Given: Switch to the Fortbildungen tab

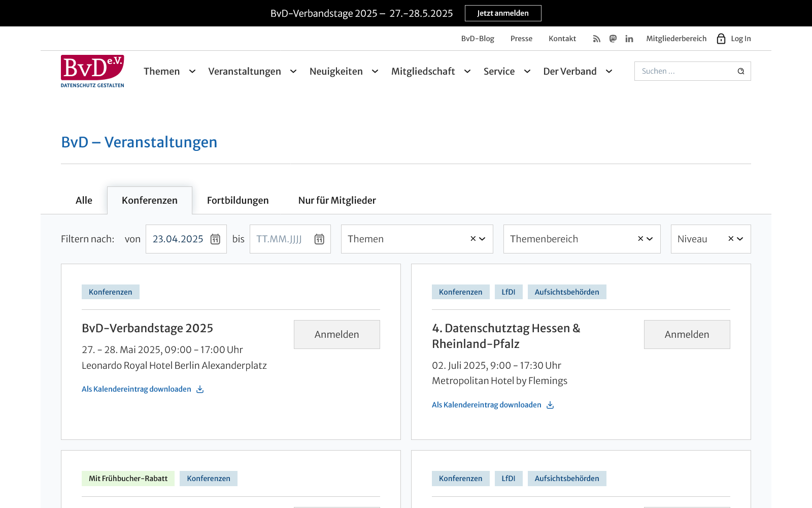Looking at the screenshot, I should pos(238,200).
